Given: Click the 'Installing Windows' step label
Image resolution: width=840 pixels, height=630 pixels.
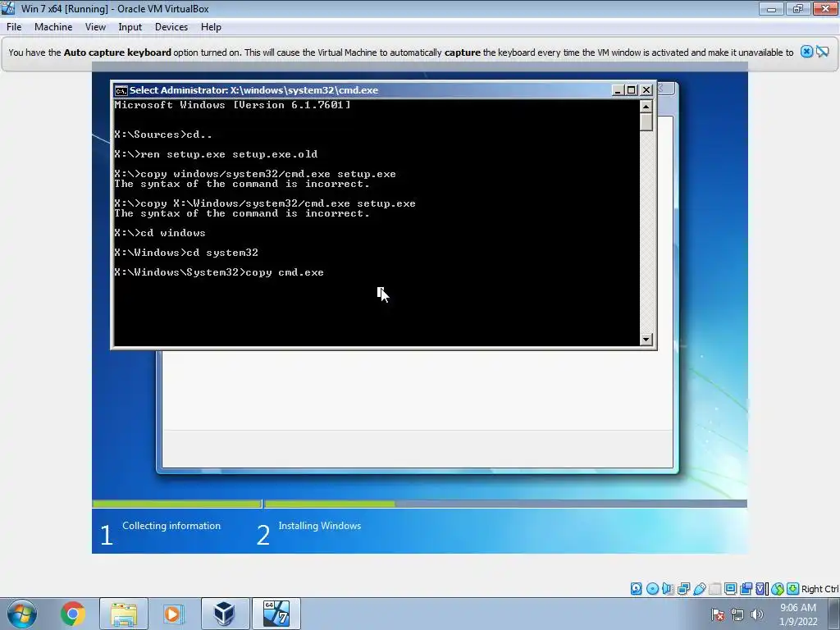Looking at the screenshot, I should (320, 526).
